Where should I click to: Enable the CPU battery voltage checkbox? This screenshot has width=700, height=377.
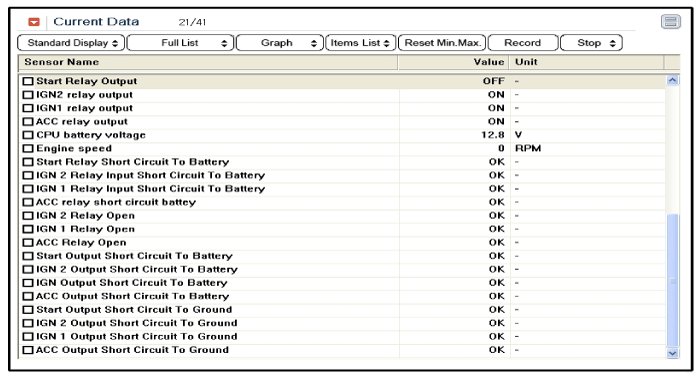pos(28,135)
